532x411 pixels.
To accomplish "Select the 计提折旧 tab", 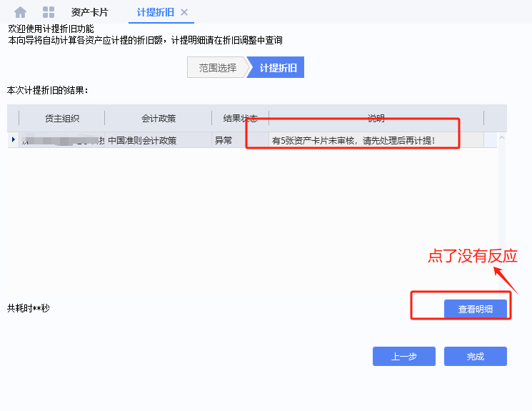I will pos(156,13).
